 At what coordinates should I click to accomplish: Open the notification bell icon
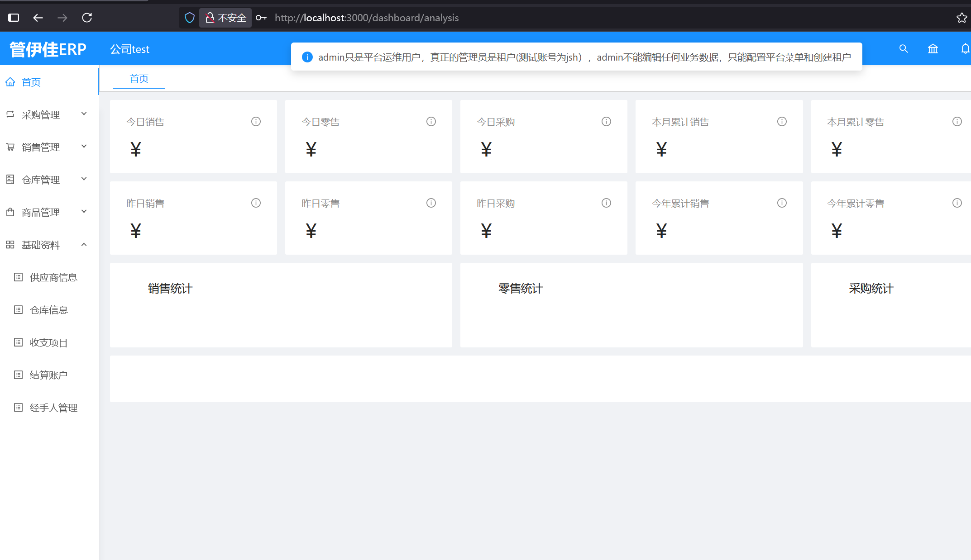click(x=965, y=49)
